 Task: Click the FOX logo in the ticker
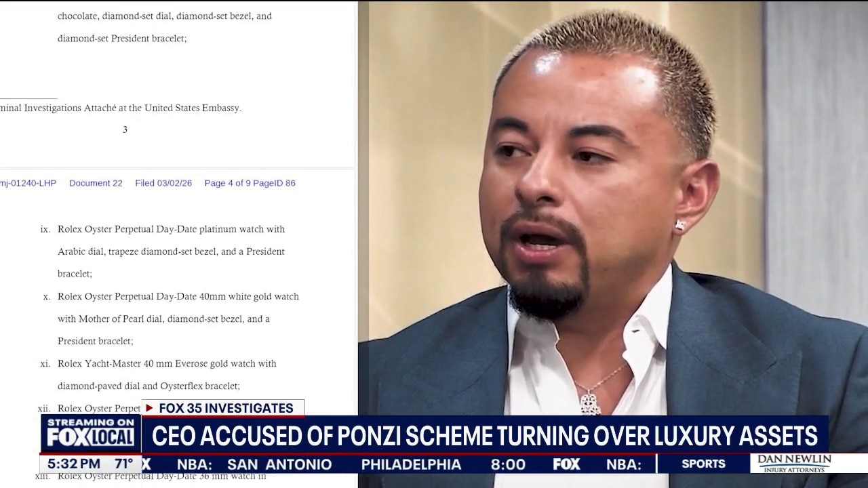pyautogui.click(x=566, y=464)
